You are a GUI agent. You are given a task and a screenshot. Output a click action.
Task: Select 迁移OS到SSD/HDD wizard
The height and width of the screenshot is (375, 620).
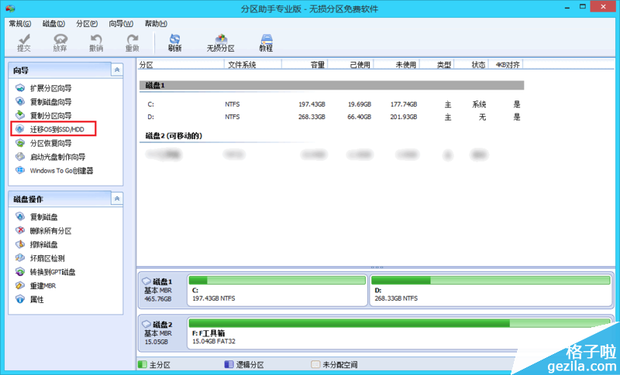[x=53, y=129]
